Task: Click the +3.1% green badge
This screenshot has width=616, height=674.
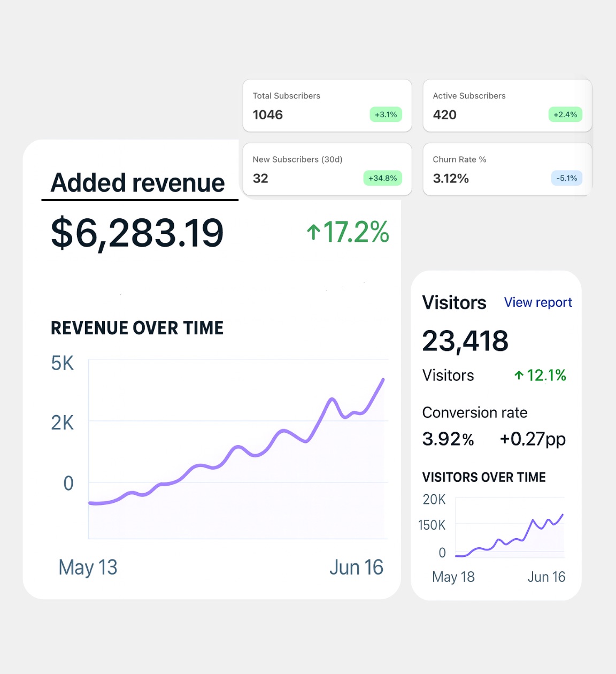Action: tap(386, 114)
